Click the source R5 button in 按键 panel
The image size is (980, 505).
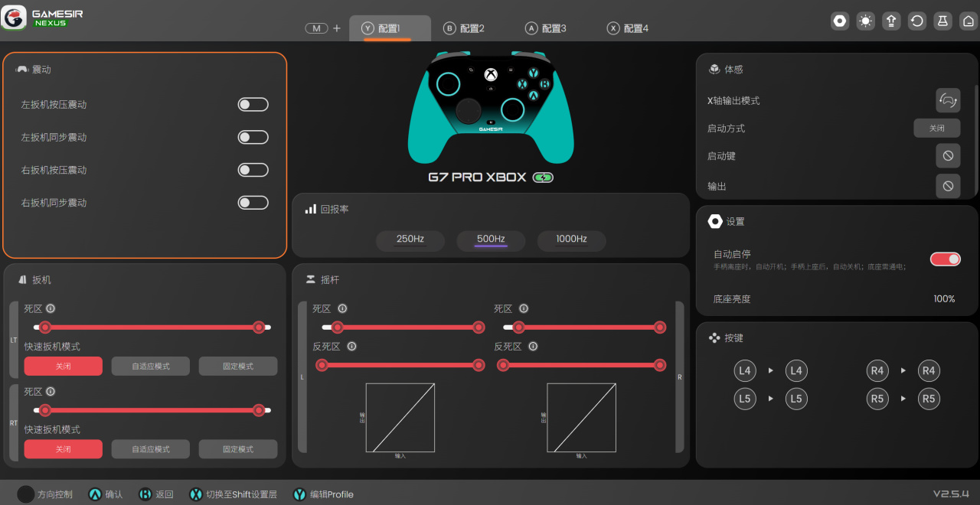click(x=877, y=399)
